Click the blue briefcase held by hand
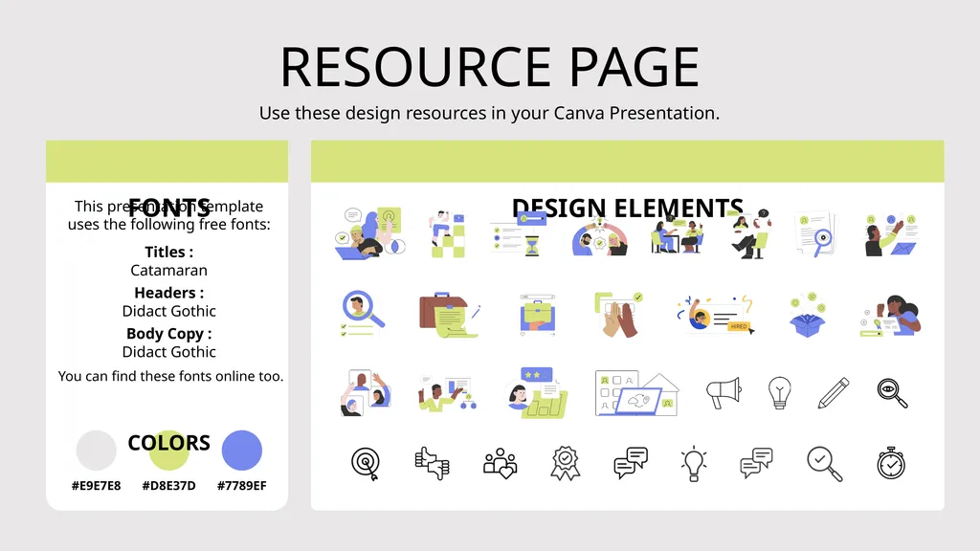The height and width of the screenshot is (551, 980). pos(538,315)
